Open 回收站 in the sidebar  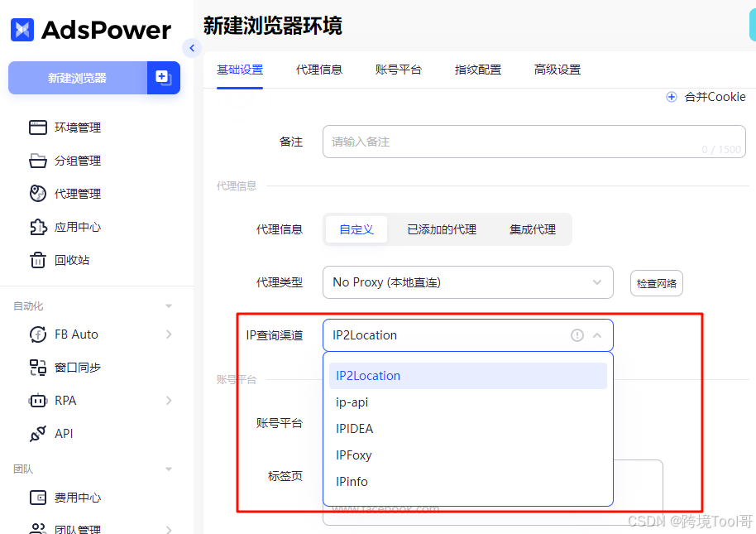tap(71, 260)
